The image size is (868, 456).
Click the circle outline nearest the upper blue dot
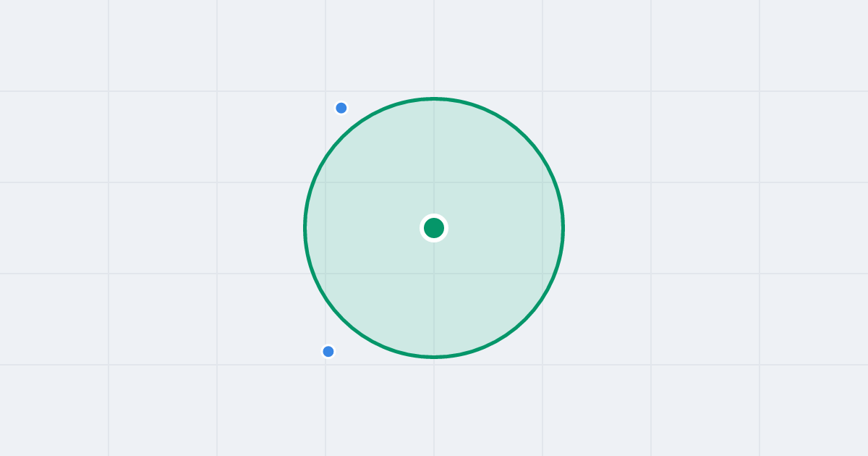pyautogui.click(x=355, y=125)
